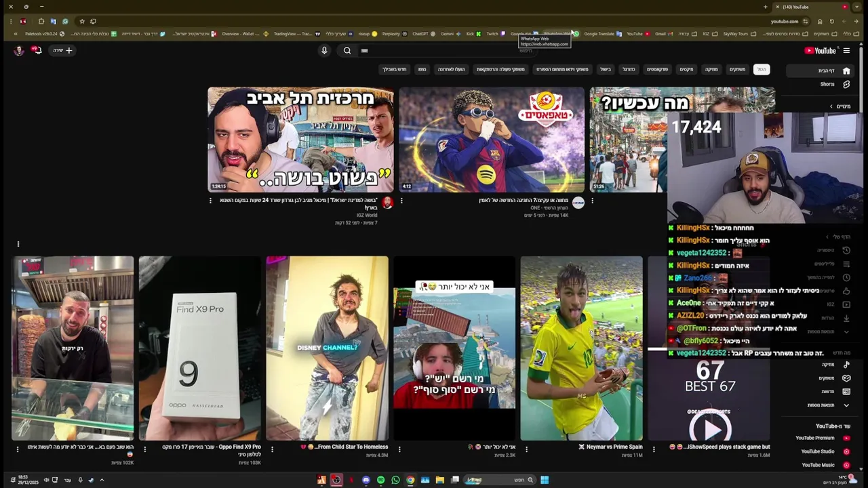Open the notifications bell
Image resolution: width=868 pixels, height=488 pixels.
pos(37,50)
